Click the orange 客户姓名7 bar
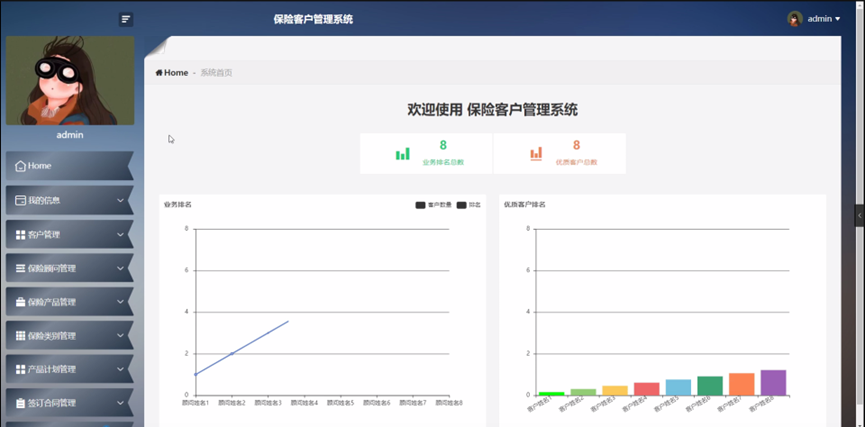 coord(742,385)
